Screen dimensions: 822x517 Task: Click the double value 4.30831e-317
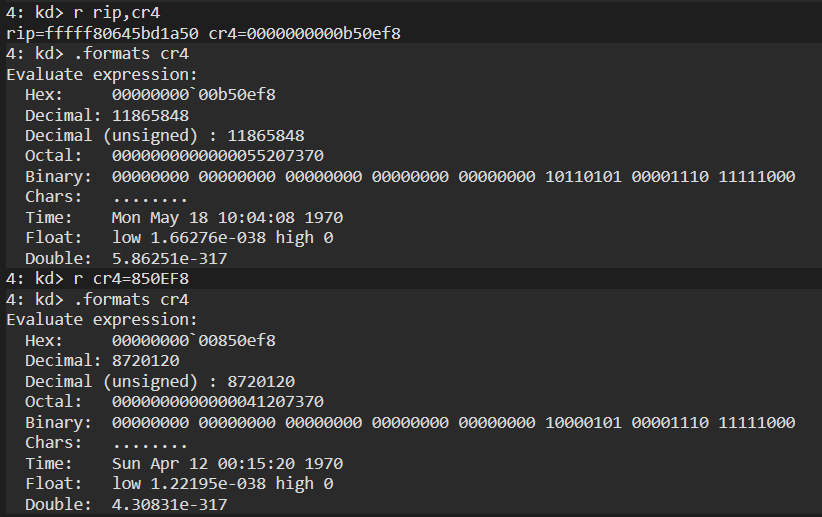click(x=169, y=504)
